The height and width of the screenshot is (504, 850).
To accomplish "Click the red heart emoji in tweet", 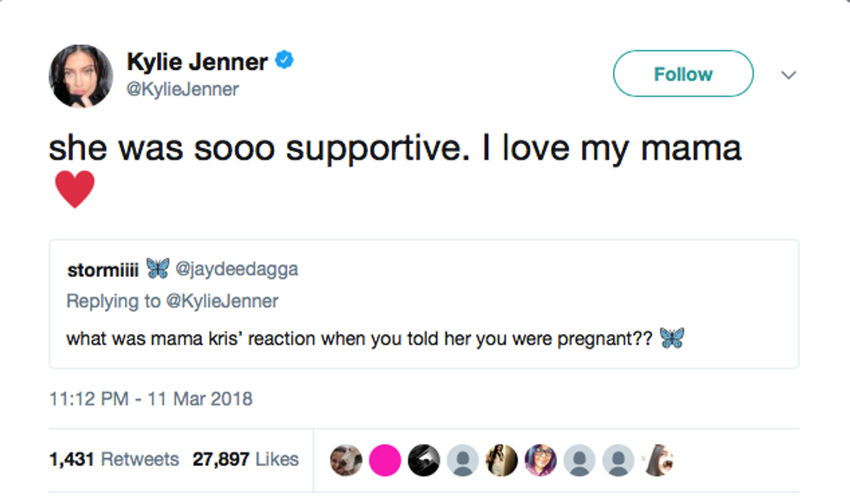I will pyautogui.click(x=75, y=190).
